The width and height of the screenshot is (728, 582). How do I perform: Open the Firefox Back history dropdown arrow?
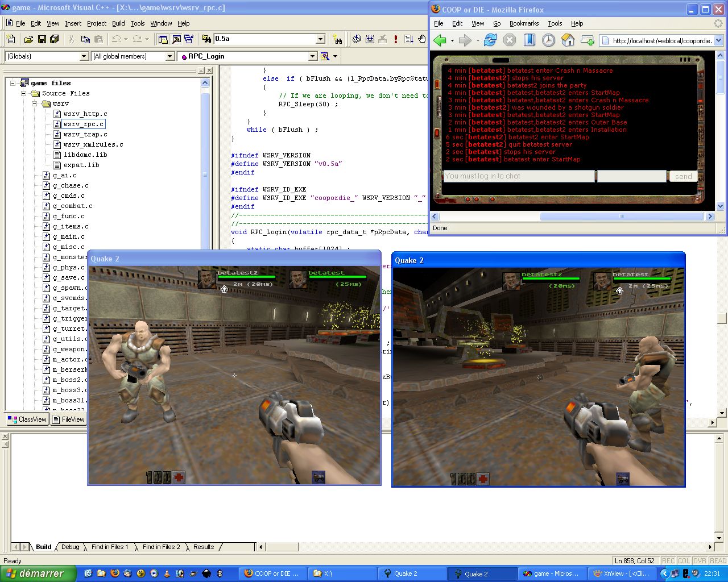pyautogui.click(x=452, y=40)
